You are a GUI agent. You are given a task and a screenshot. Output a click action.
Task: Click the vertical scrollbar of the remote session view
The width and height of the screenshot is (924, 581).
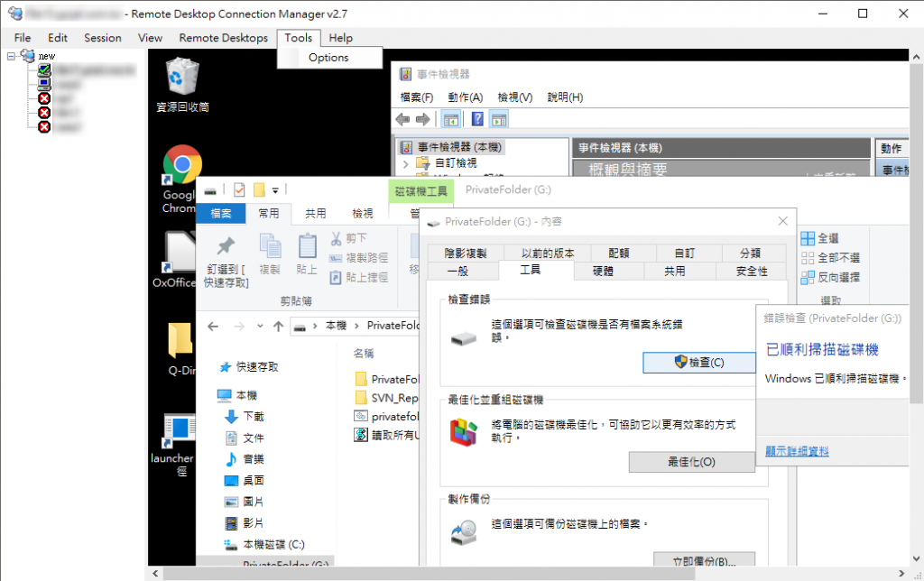coord(916,235)
